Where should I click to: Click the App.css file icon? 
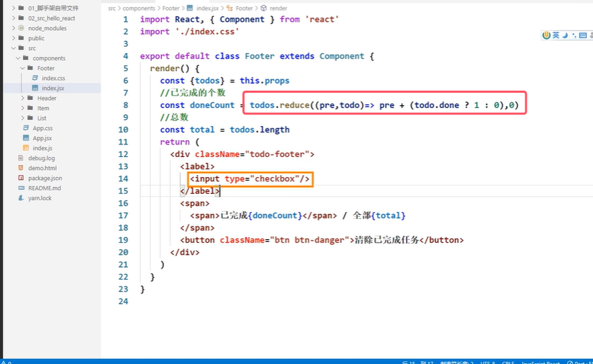pyautogui.click(x=26, y=128)
